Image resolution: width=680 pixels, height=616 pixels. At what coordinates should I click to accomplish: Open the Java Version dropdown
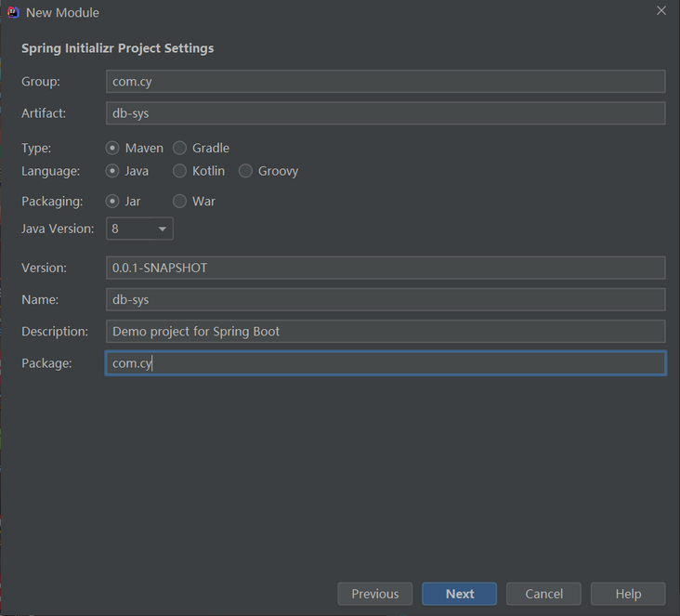coord(139,229)
